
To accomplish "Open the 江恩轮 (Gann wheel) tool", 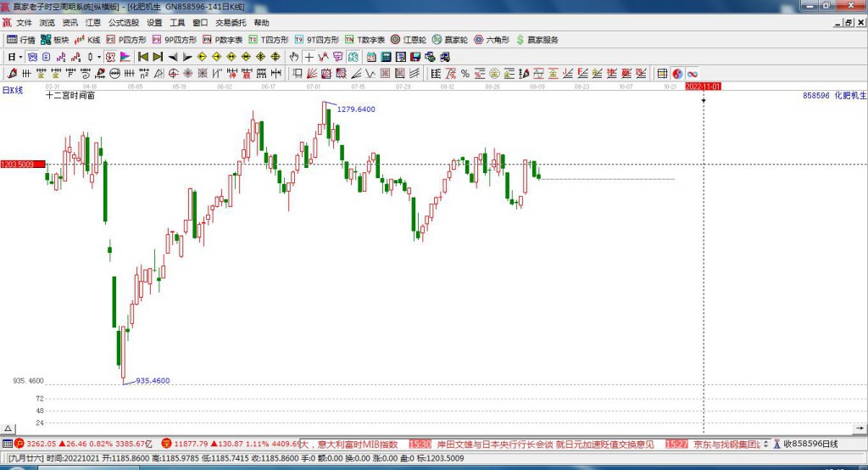I will [x=408, y=40].
